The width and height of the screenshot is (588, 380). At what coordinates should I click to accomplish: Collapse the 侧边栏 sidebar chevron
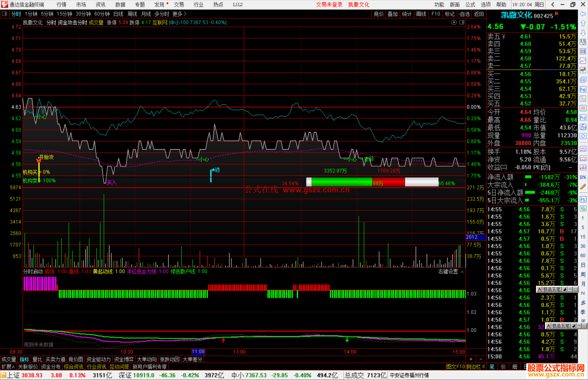click(476, 367)
